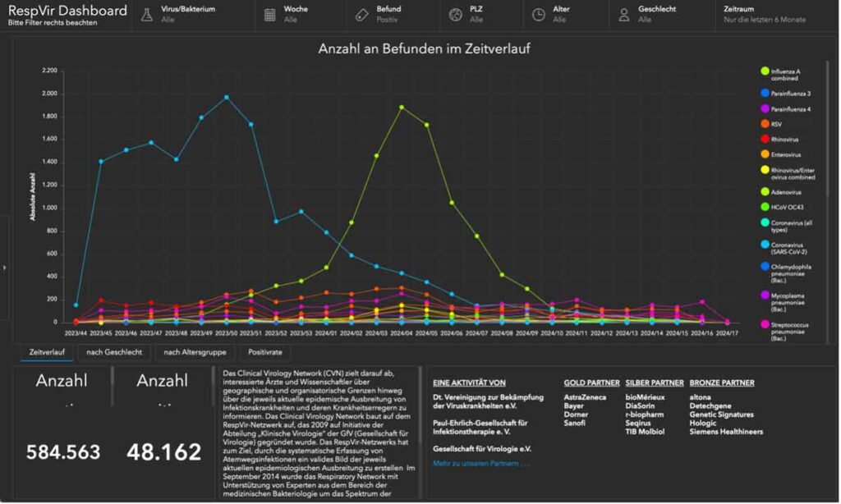This screenshot has width=841, height=504.
Task: Click the tag icon for Befund filter
Action: [362, 15]
